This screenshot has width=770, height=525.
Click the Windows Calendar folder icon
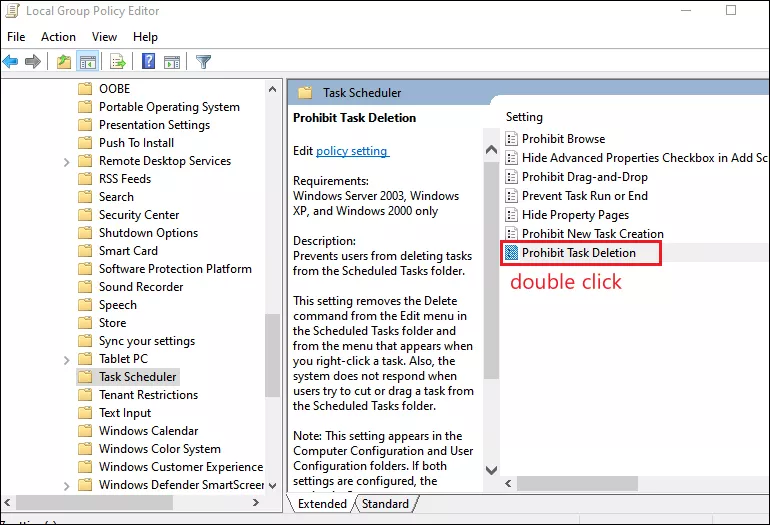[x=85, y=431]
